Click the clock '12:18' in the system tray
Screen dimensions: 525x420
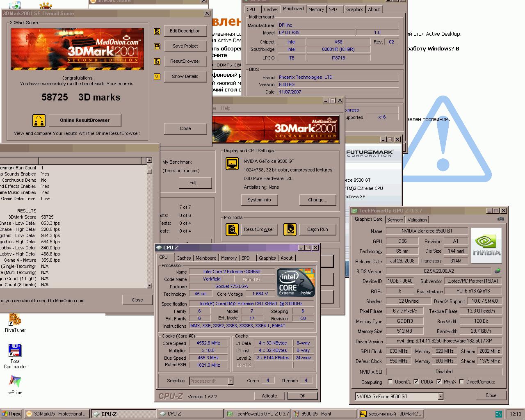(x=515, y=414)
